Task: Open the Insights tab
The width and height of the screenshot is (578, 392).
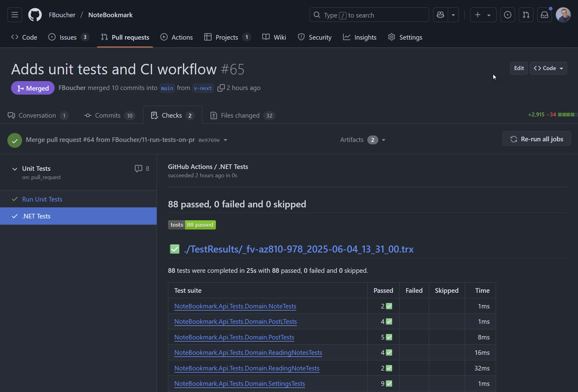Action: tap(360, 37)
